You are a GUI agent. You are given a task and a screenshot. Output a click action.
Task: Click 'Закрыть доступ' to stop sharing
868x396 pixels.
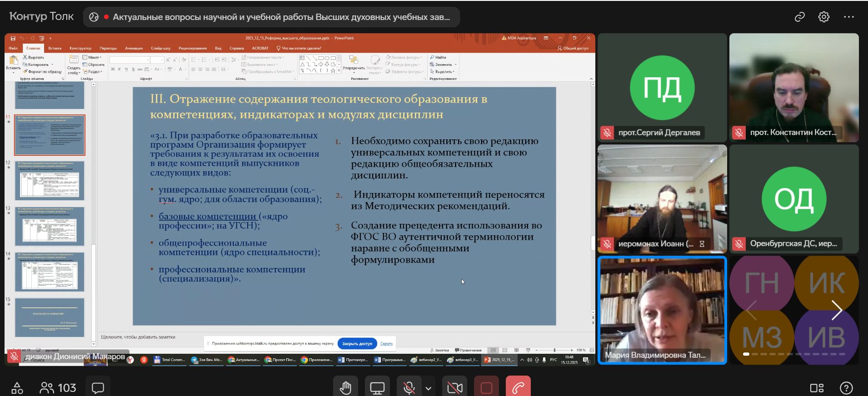(x=357, y=344)
